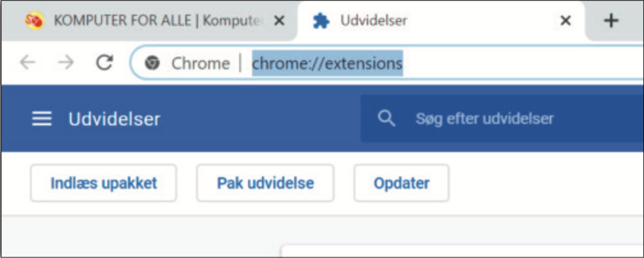Screen dimensions: 644x258
Task: Go back with the left arrow
Action: click(27, 63)
